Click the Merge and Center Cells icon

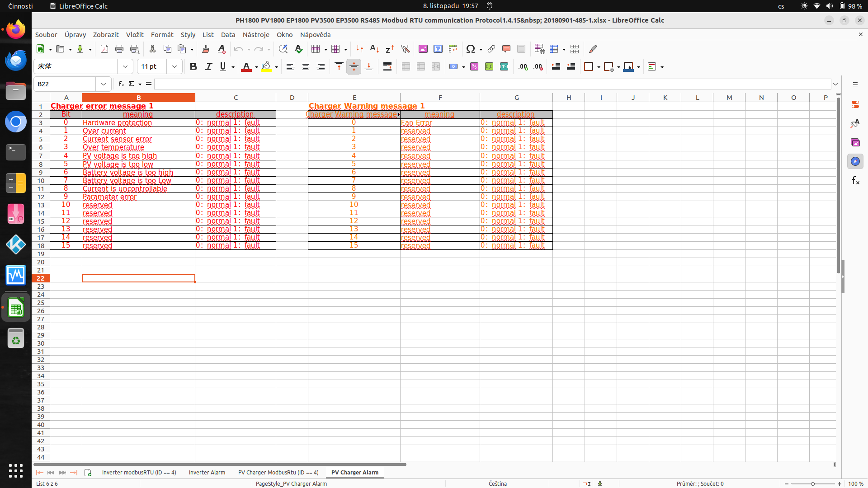click(406, 67)
